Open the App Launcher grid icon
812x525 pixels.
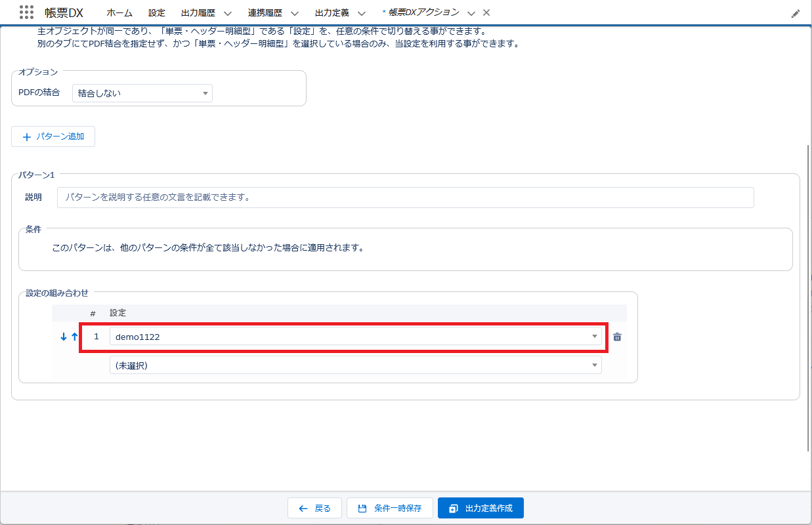coord(26,12)
